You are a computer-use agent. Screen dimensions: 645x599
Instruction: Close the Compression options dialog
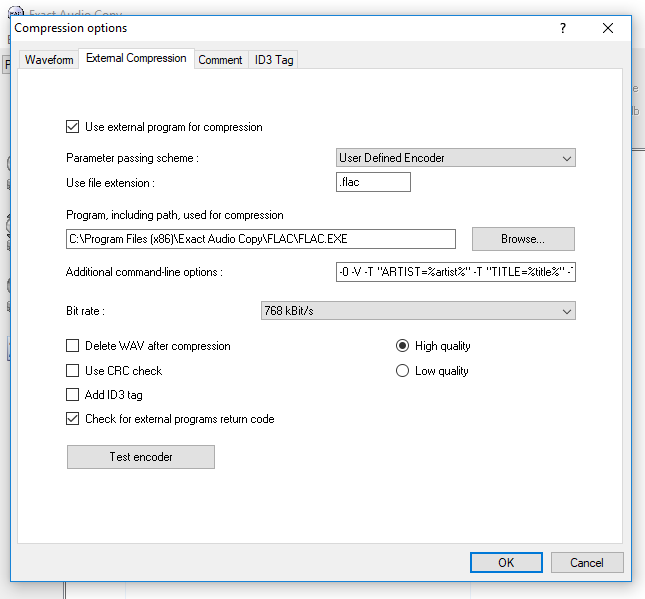click(608, 28)
